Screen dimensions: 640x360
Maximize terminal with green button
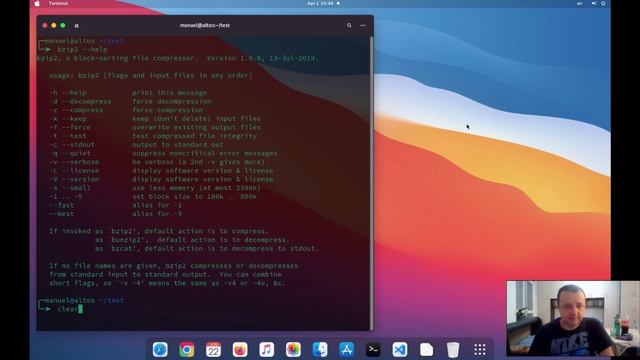click(x=63, y=25)
